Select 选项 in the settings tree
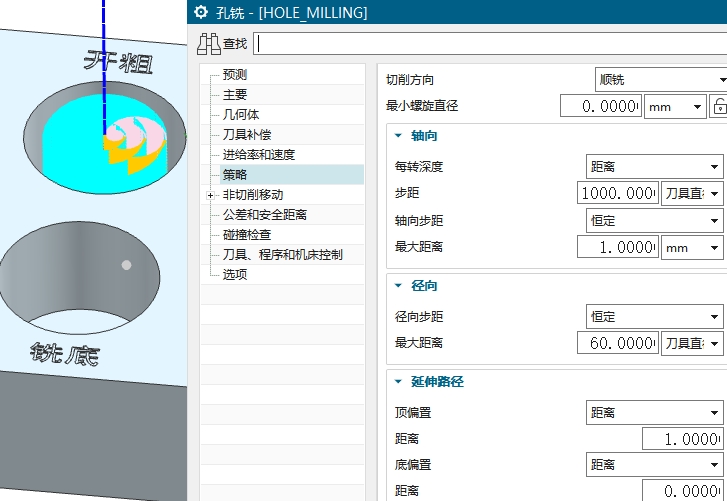The width and height of the screenshot is (727, 501). (235, 274)
